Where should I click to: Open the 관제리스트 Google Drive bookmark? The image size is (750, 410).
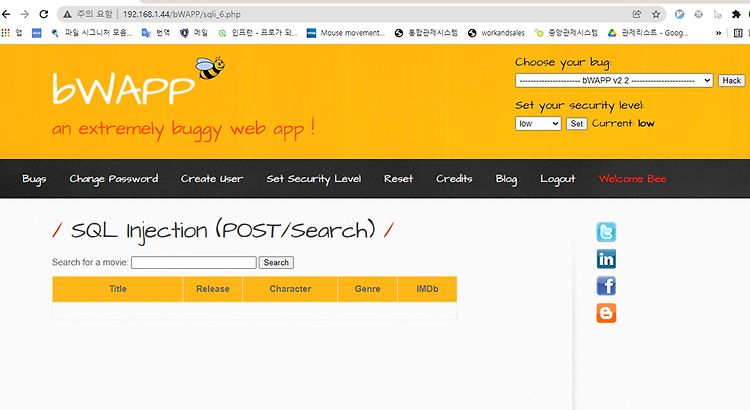point(648,33)
